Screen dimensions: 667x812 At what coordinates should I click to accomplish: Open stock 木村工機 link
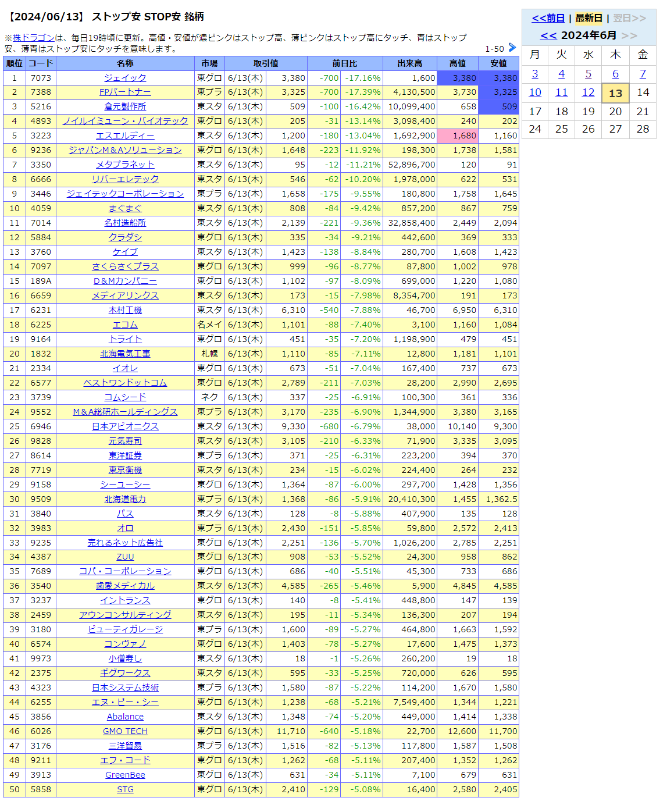[125, 311]
